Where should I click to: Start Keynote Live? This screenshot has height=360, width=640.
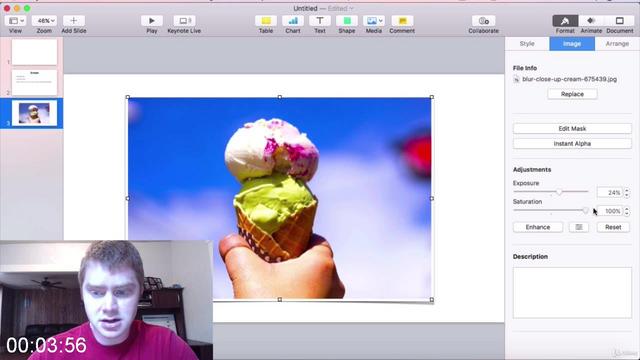pos(184,21)
